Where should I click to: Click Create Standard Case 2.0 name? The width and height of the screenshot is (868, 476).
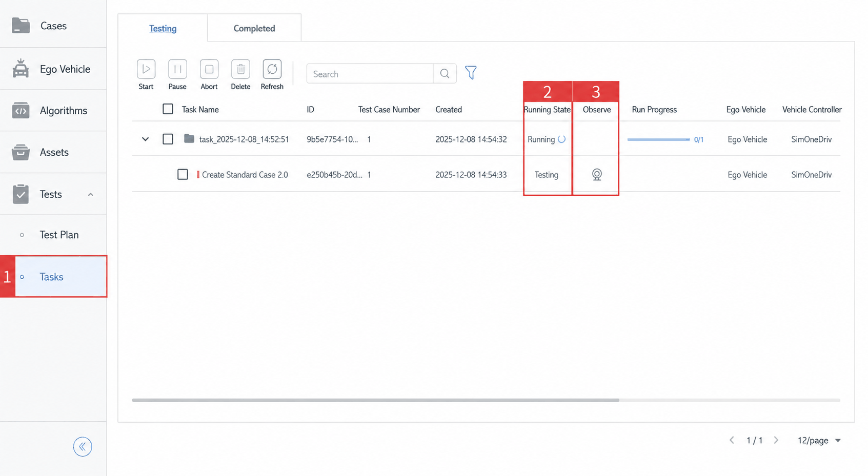(x=245, y=175)
